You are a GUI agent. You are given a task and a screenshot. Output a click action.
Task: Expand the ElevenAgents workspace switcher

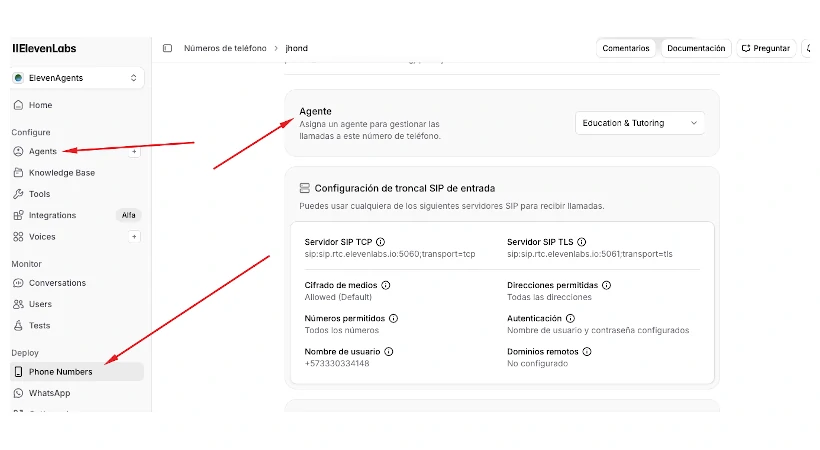click(77, 78)
